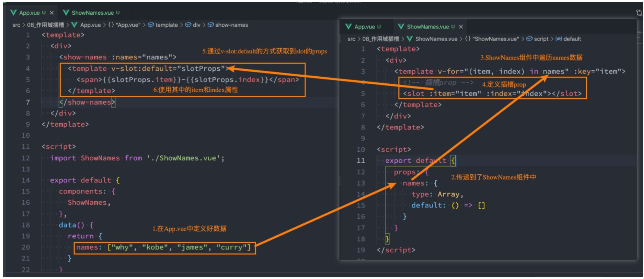This screenshot has width=644, height=279.
Task: Close ShowNames.vue tab in right editor
Action: click(461, 27)
